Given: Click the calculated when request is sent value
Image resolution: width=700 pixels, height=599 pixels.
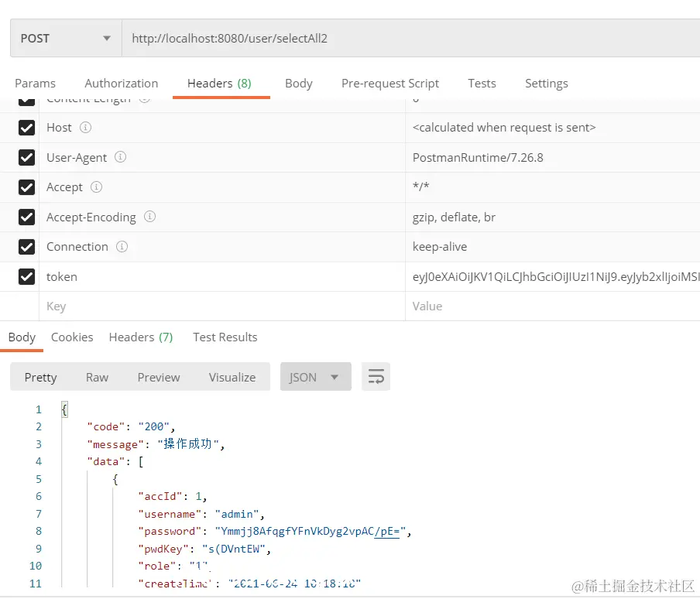Looking at the screenshot, I should coord(504,128).
